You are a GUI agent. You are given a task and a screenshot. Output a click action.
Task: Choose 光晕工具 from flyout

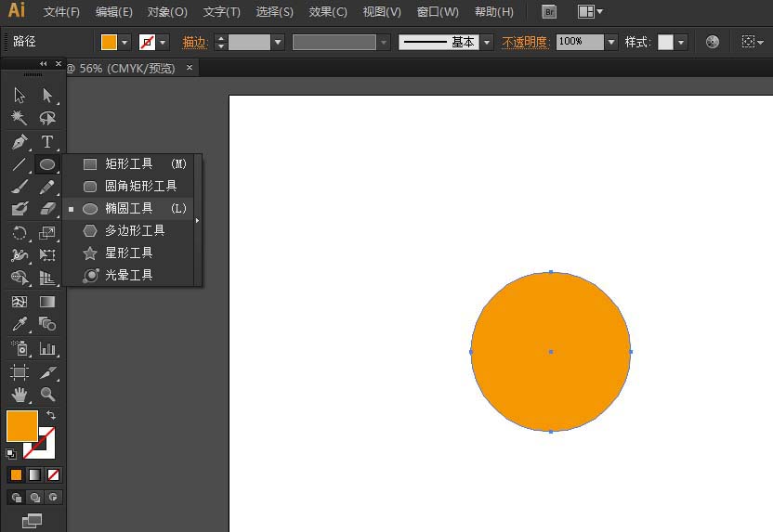pyautogui.click(x=128, y=275)
